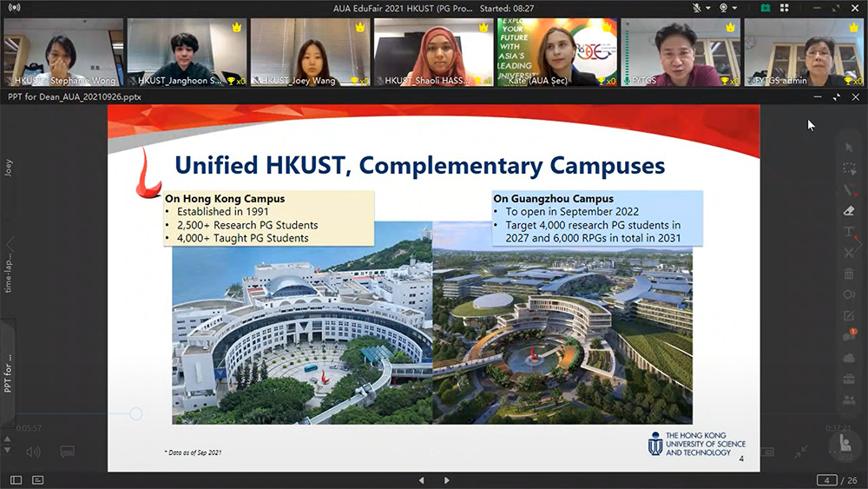Open the toolbox briefcase icon
Screen dimensions: 868x489
(849, 380)
